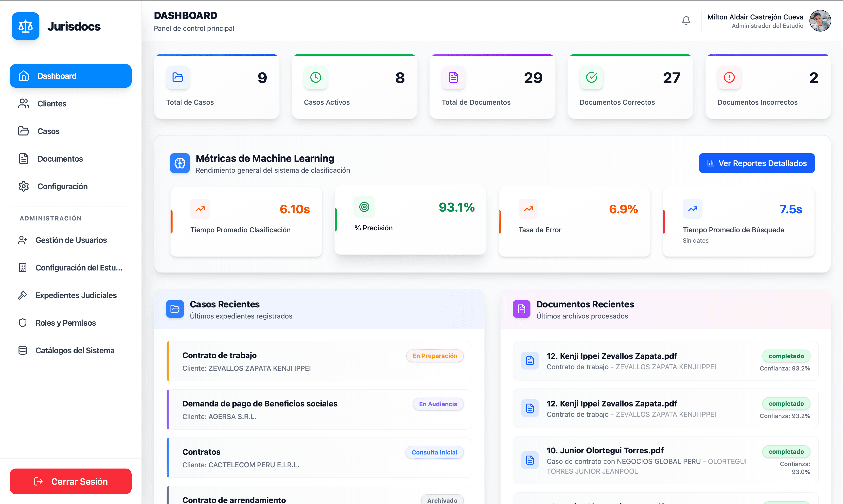
Task: Click trend icon in Tiempo Promedio de Búsqueda
Action: [x=692, y=209]
